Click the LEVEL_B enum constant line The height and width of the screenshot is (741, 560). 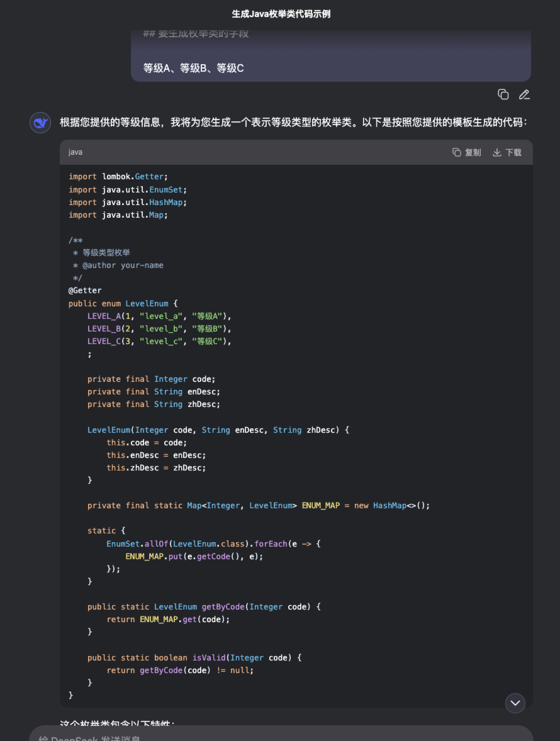(159, 329)
